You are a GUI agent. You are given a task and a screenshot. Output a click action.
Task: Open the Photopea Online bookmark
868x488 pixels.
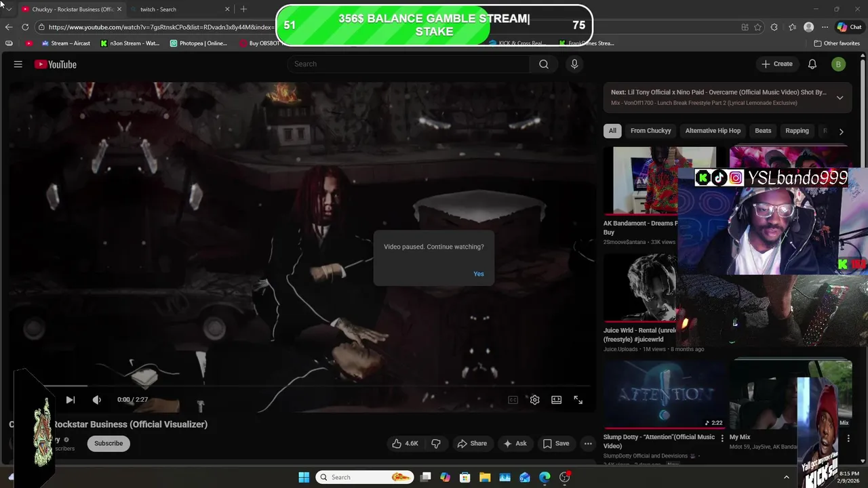pyautogui.click(x=199, y=43)
